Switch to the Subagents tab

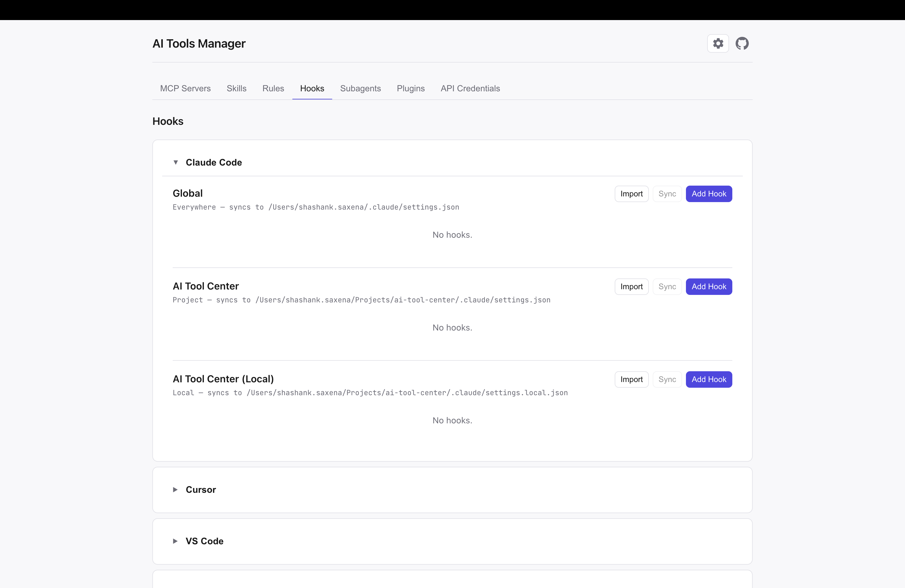pyautogui.click(x=361, y=88)
